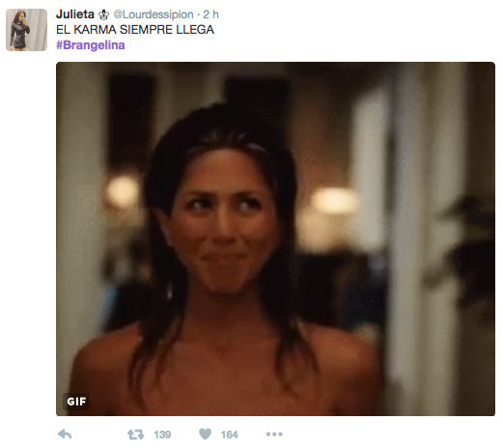View the 164 likes count

click(229, 434)
